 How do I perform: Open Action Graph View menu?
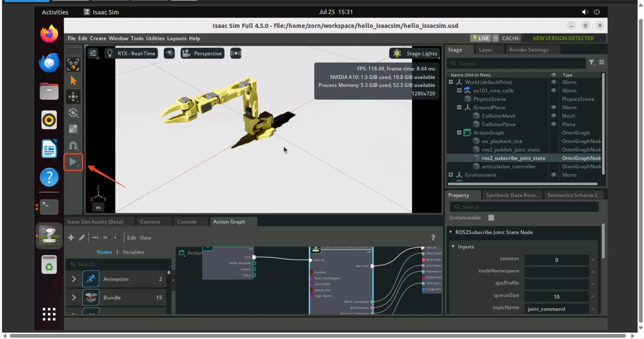pos(145,238)
